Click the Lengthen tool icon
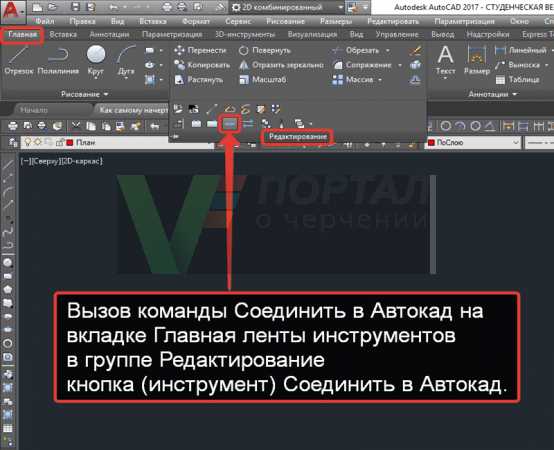This screenshot has height=450, width=554. click(x=212, y=109)
